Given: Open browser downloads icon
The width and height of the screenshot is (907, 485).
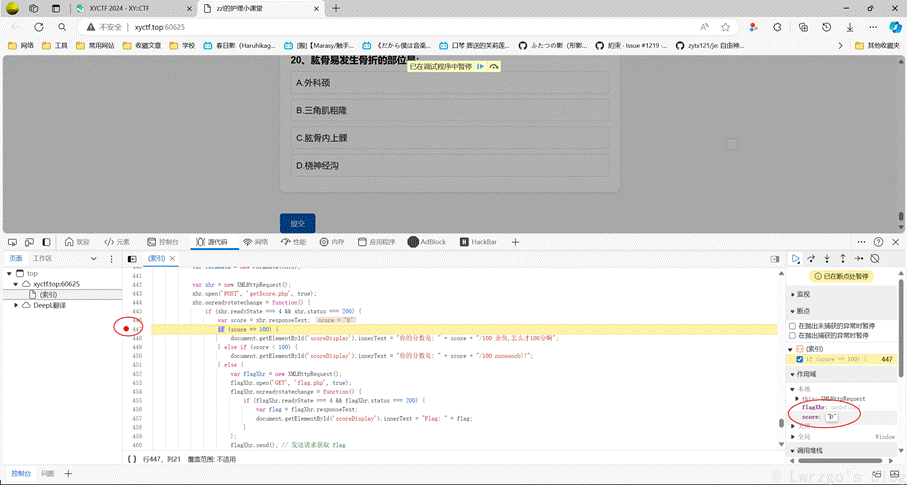Looking at the screenshot, I should coord(850,27).
